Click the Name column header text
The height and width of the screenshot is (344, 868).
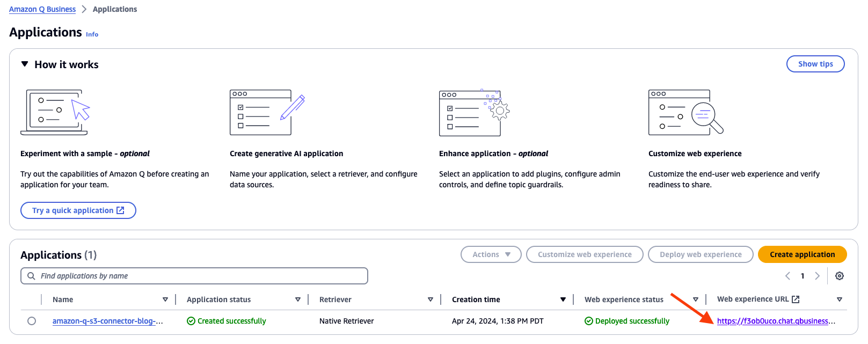[63, 299]
